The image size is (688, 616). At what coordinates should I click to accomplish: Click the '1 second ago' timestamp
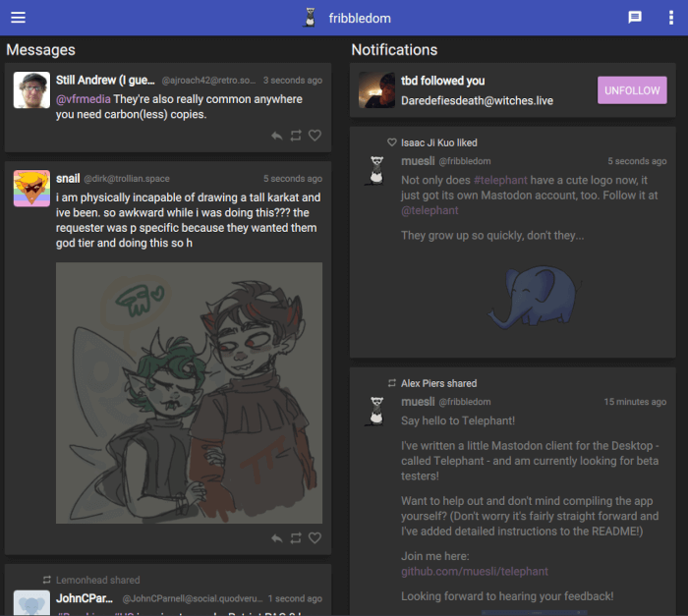[295, 598]
